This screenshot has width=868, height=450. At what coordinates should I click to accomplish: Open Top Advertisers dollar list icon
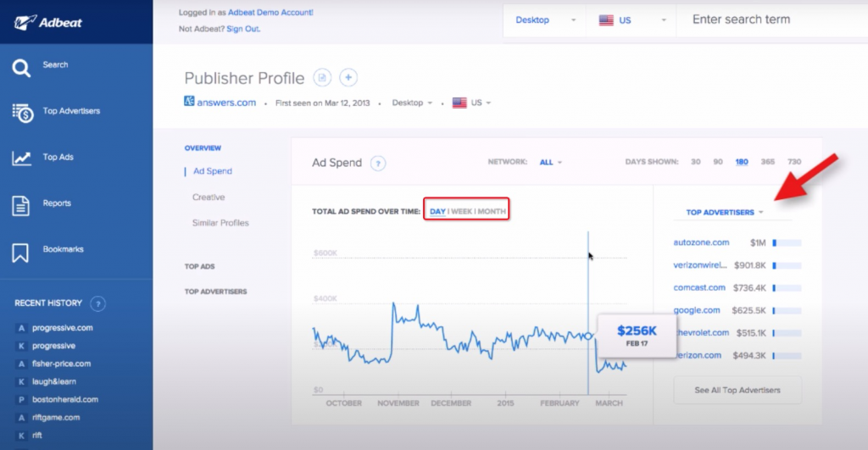click(23, 113)
